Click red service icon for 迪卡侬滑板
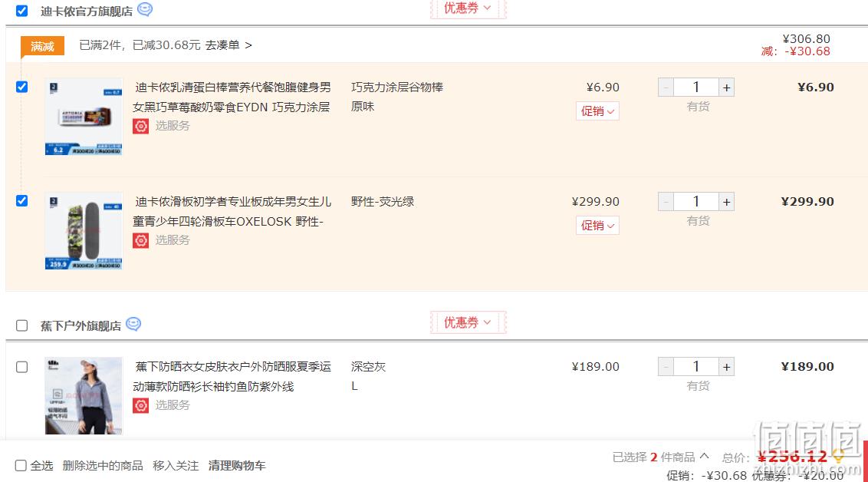Screen dimensions: 868x482 click(x=140, y=240)
